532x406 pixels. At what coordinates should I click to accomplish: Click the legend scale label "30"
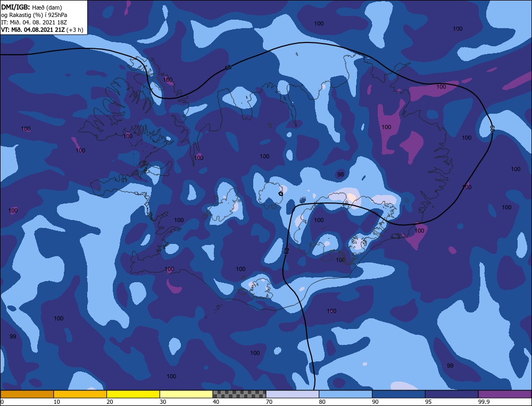click(x=163, y=402)
